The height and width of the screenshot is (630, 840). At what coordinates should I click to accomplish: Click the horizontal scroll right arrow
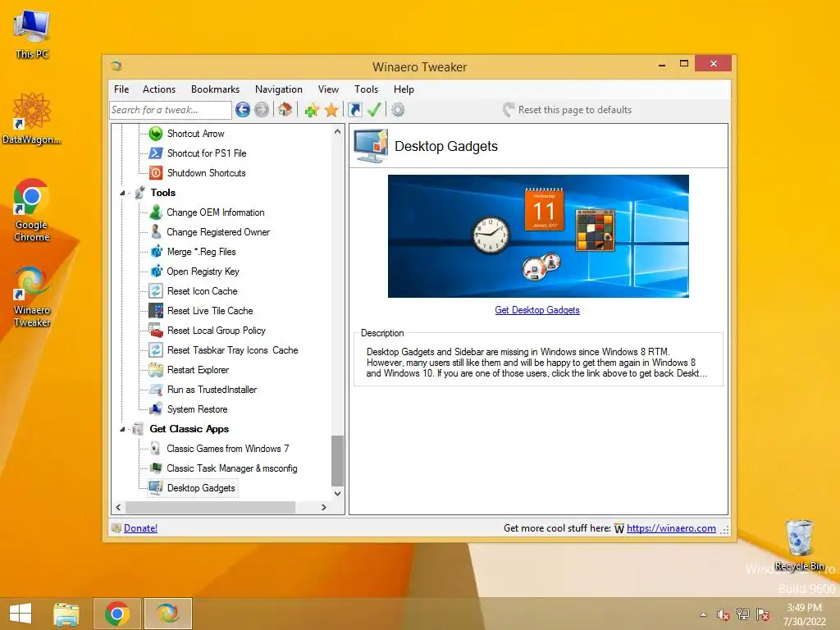tap(323, 507)
